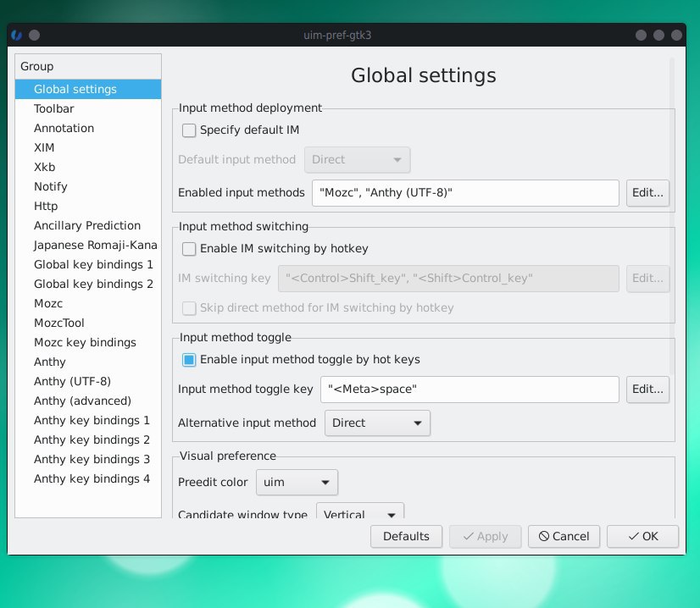Select Ancillary Prediction group

88,226
